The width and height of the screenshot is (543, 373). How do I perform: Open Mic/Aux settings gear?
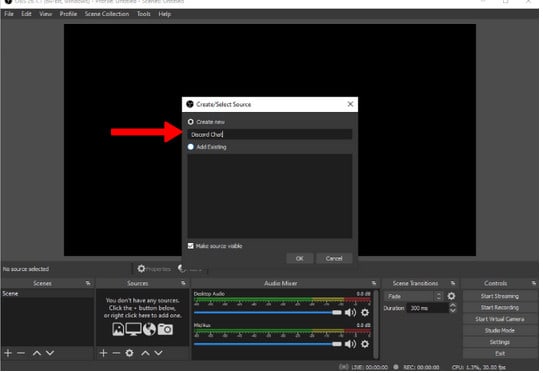365,345
